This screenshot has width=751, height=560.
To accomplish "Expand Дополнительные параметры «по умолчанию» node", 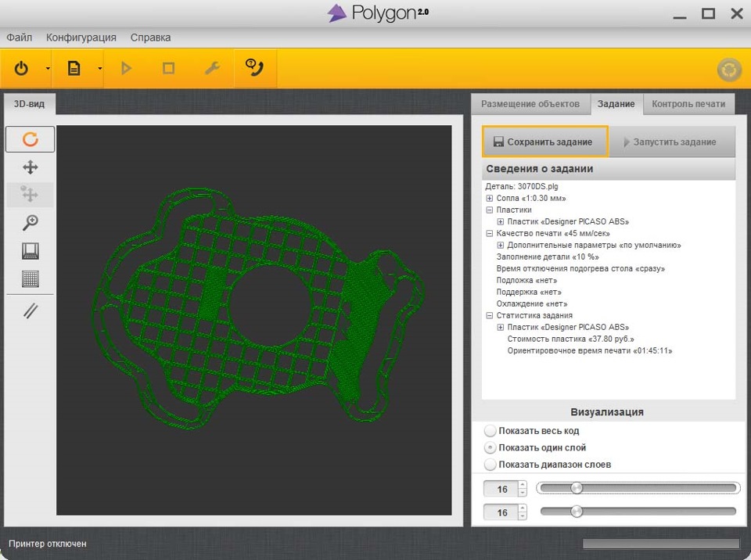I will coord(500,245).
